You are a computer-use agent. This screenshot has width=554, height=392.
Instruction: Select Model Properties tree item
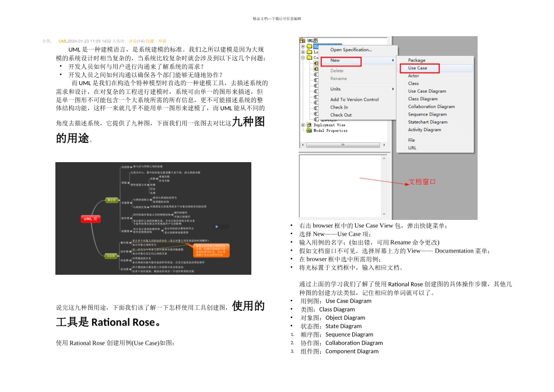(330, 131)
